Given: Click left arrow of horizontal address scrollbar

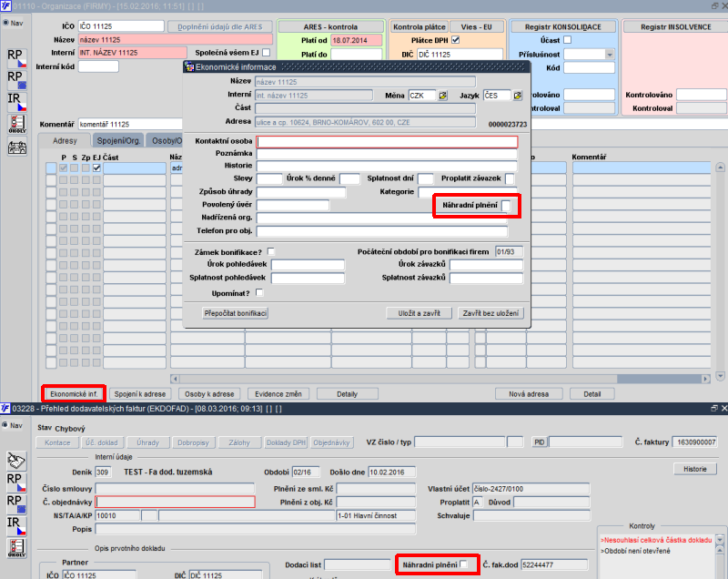Looking at the screenshot, I should coord(175,379).
